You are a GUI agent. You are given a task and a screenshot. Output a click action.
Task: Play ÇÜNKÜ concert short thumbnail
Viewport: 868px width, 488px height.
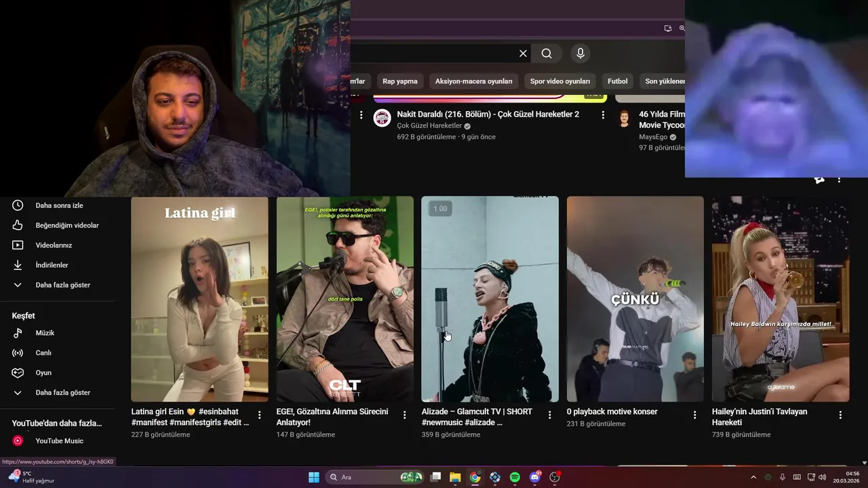(x=635, y=299)
